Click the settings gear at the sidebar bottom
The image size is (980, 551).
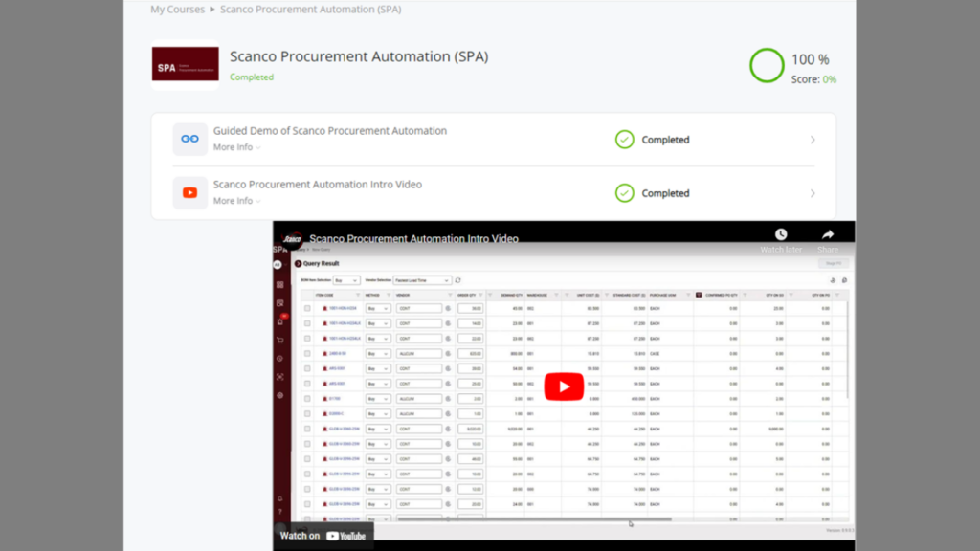point(279,395)
